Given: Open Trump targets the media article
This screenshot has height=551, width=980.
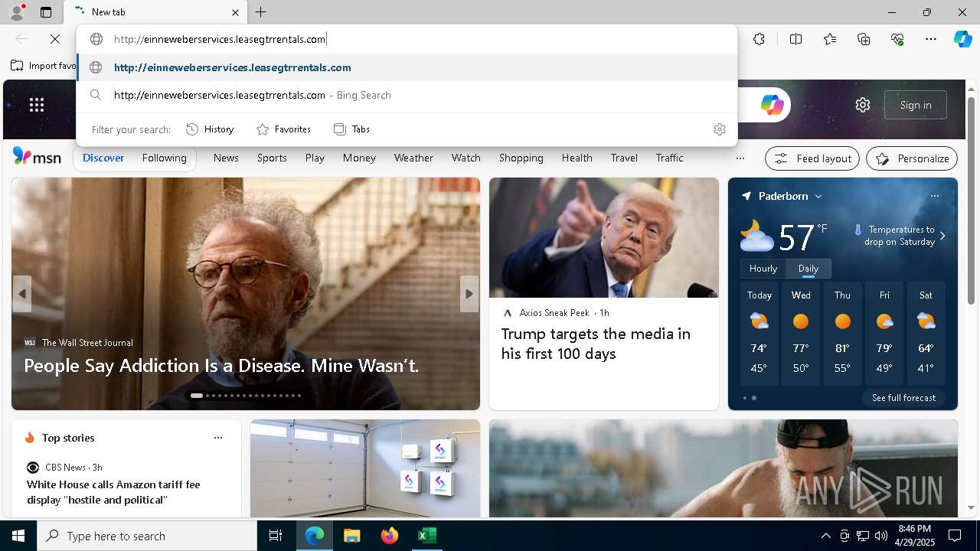Looking at the screenshot, I should (x=596, y=344).
